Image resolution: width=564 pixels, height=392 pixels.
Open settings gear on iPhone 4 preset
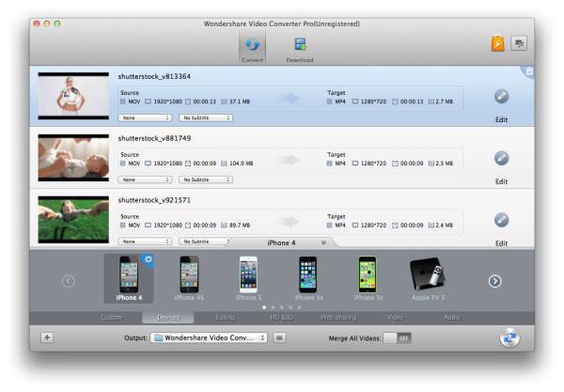pyautogui.click(x=149, y=259)
